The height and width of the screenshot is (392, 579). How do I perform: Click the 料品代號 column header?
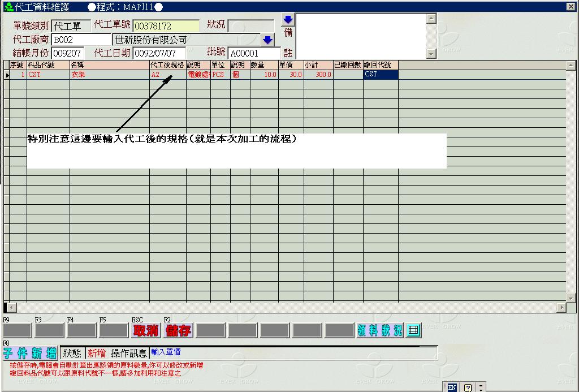[47, 65]
